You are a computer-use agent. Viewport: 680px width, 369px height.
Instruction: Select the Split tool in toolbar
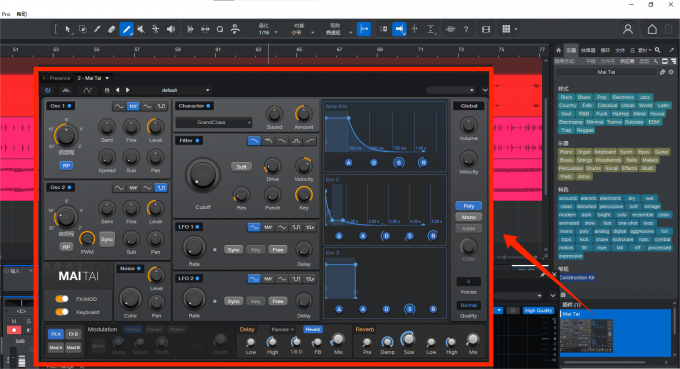(97, 29)
